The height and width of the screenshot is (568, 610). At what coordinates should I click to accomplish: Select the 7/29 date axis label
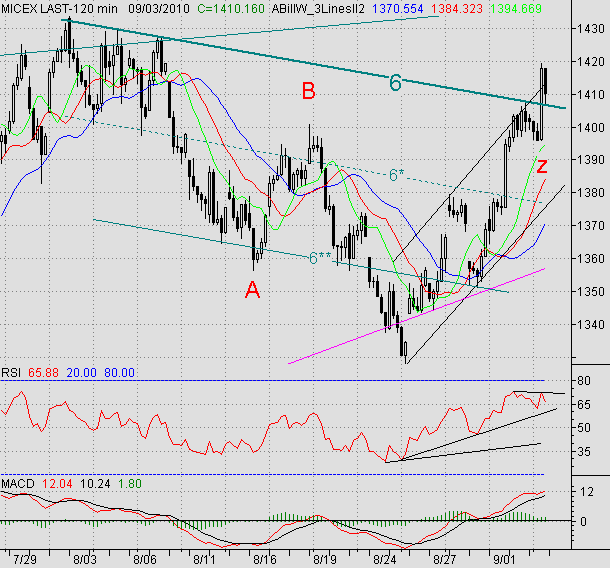coord(26,552)
